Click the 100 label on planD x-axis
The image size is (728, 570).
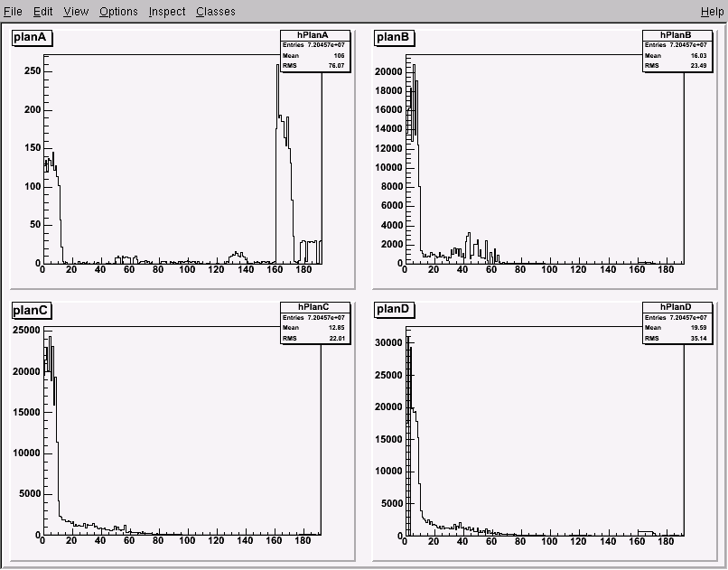click(x=549, y=541)
